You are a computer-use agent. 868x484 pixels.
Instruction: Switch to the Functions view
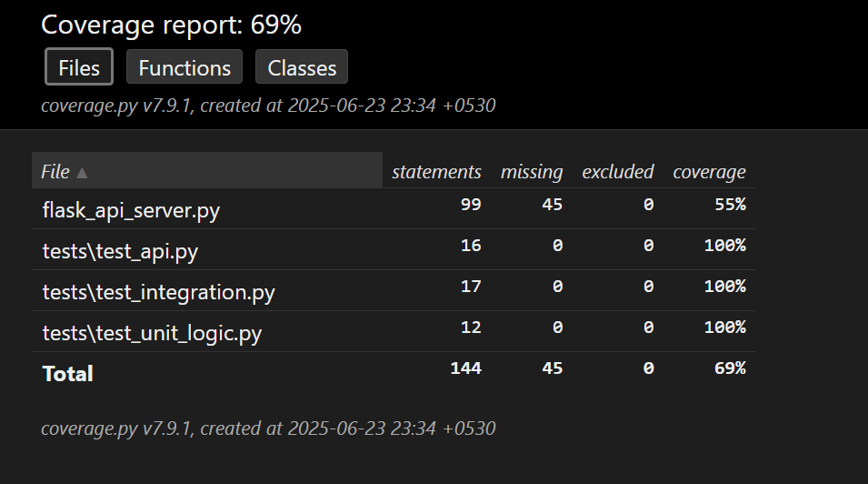[x=185, y=68]
